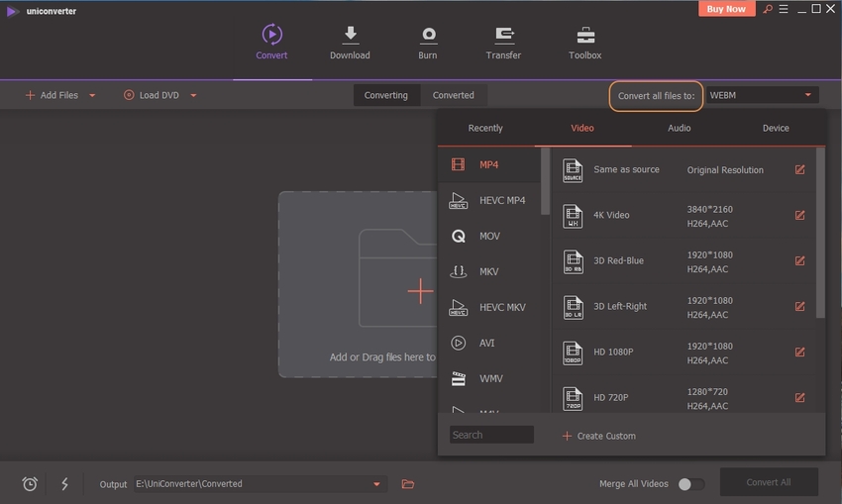Show the Converted files tab
Image resolution: width=842 pixels, height=504 pixels.
pyautogui.click(x=453, y=95)
